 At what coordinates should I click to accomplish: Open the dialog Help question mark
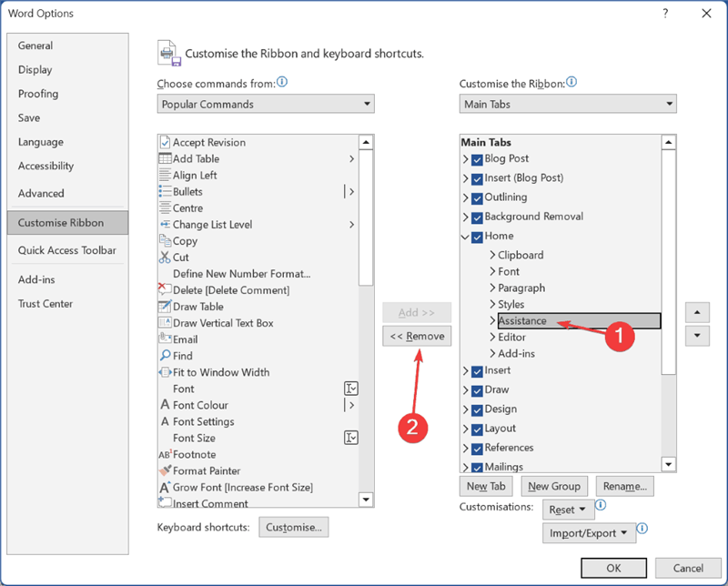[665, 14]
